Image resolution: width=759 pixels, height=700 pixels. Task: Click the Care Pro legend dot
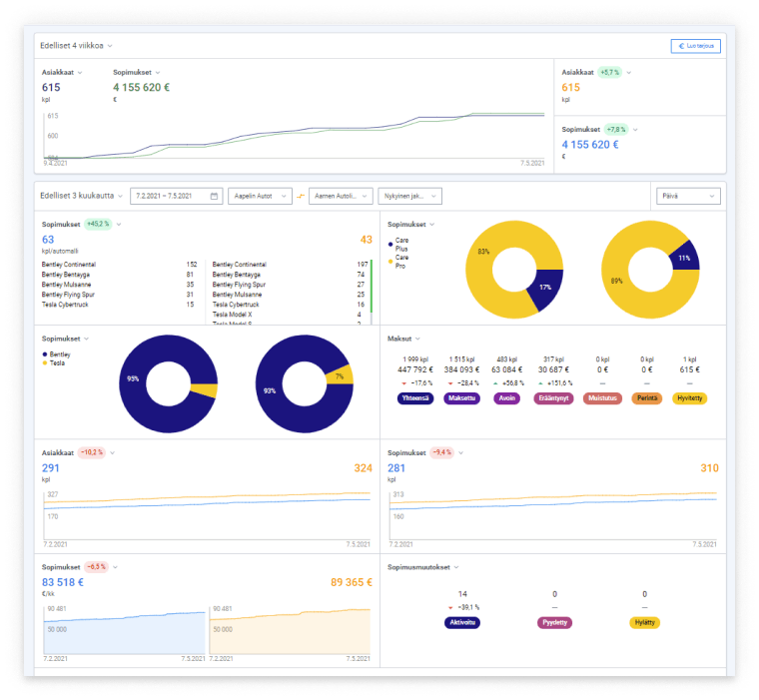pos(390,262)
